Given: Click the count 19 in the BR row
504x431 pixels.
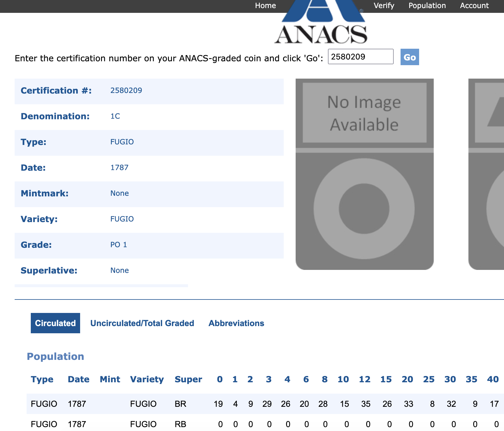Looking at the screenshot, I should (218, 404).
